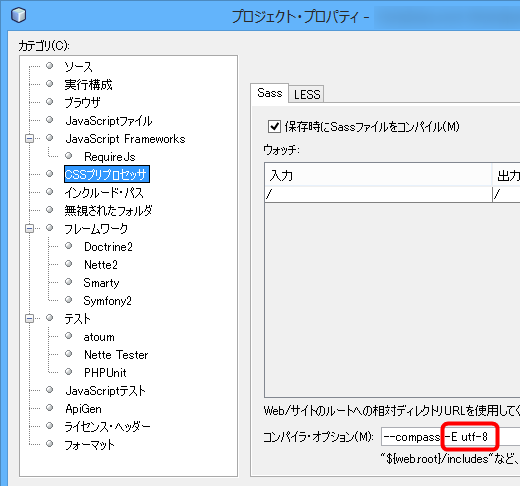Select the Smarty framework item
This screenshot has width=520, height=486.
pos(101,283)
